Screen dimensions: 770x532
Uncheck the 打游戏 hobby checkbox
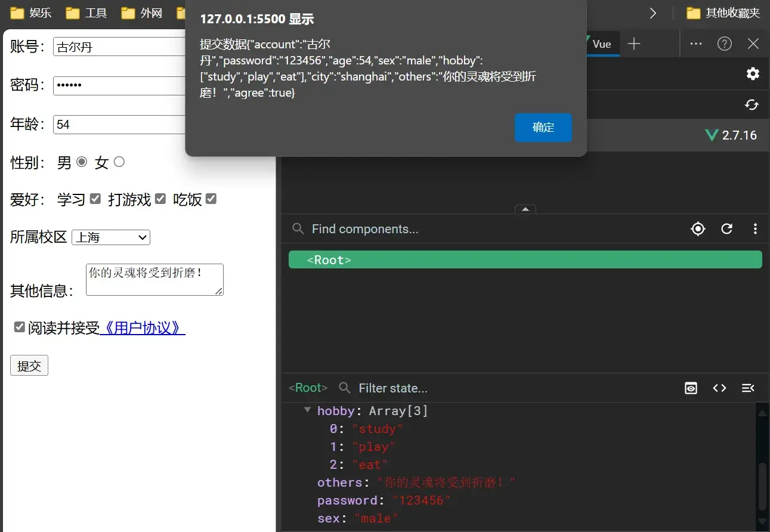point(160,199)
